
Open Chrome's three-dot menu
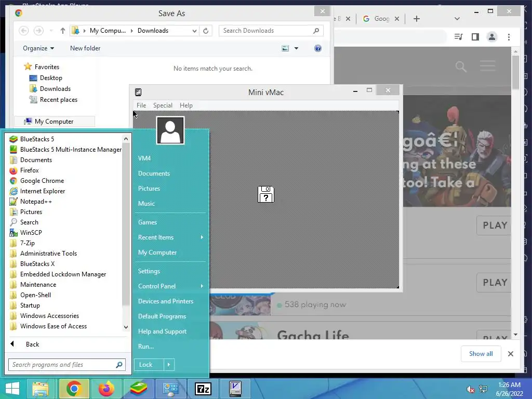[509, 37]
